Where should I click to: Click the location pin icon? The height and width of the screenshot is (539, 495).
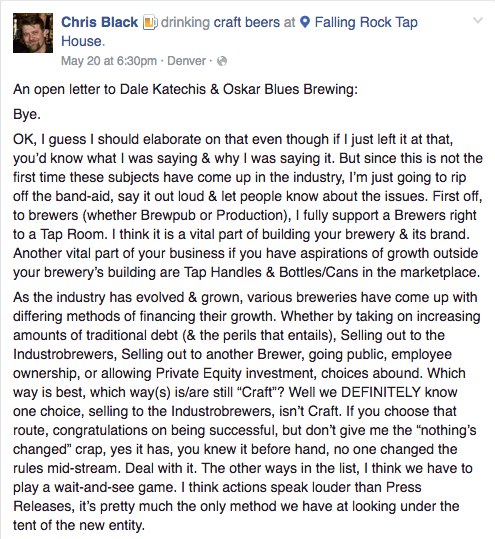coord(305,22)
